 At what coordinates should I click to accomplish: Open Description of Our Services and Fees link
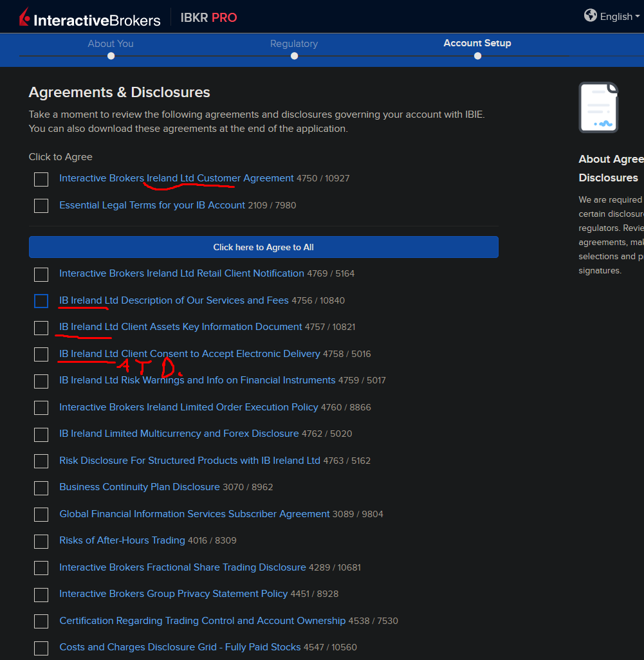coord(174,300)
